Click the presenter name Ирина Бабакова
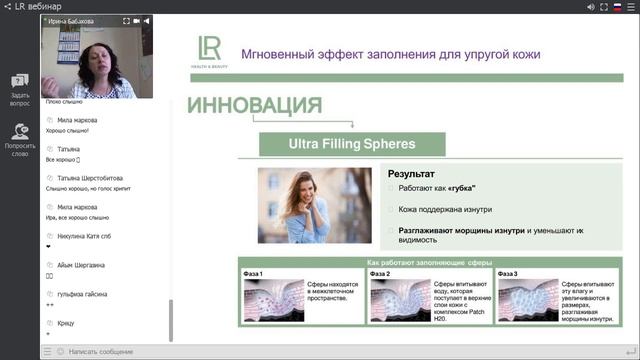 [x=71, y=21]
